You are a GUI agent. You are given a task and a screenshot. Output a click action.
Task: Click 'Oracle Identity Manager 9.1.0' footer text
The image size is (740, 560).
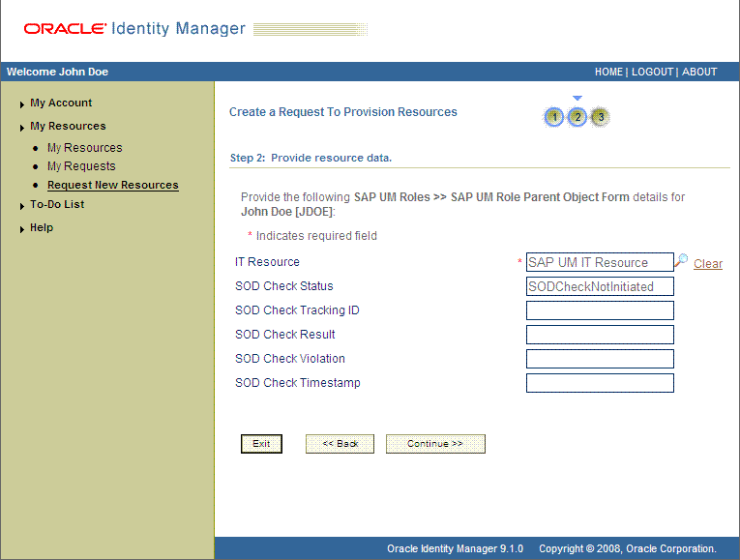455,548
